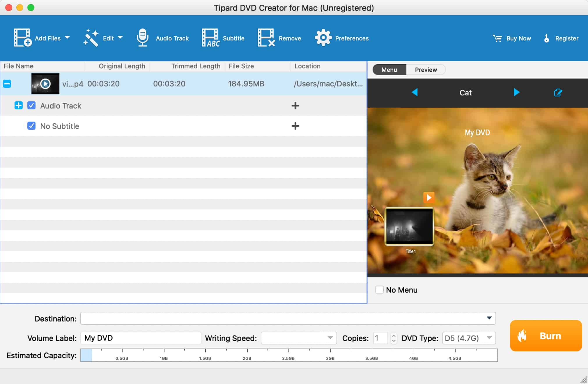The height and width of the screenshot is (384, 588).
Task: Click the Estimated Capacity bar
Action: point(288,355)
